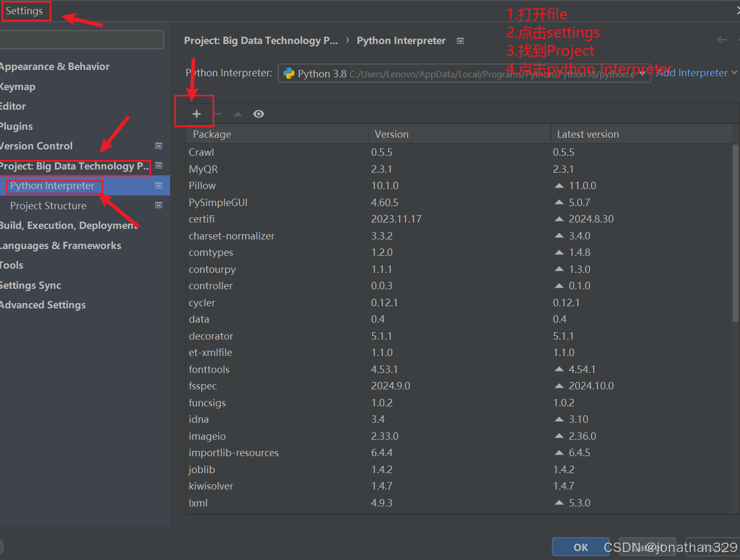Select the controller package row
The width and height of the screenshot is (740, 560).
pos(459,286)
